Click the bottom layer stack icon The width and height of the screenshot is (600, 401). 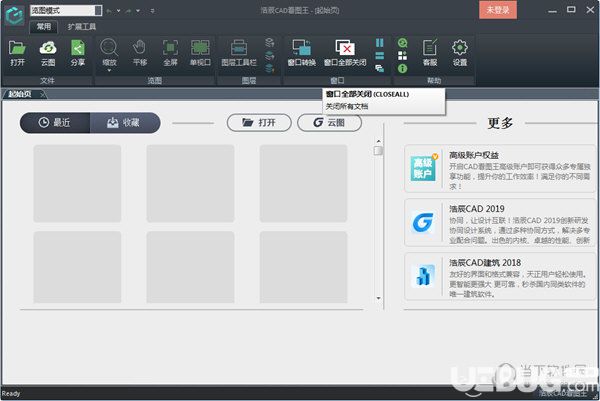(270, 68)
